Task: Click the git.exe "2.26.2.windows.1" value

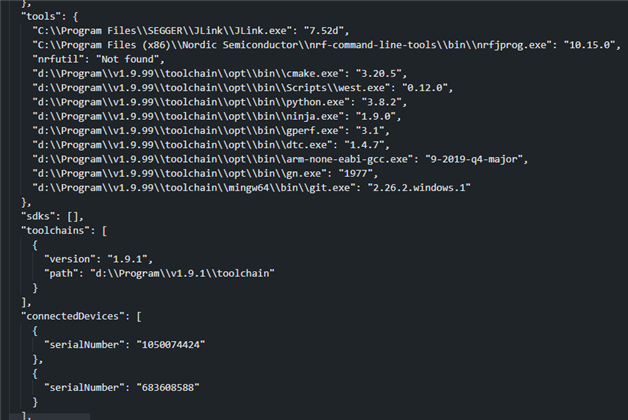Action: 419,188
